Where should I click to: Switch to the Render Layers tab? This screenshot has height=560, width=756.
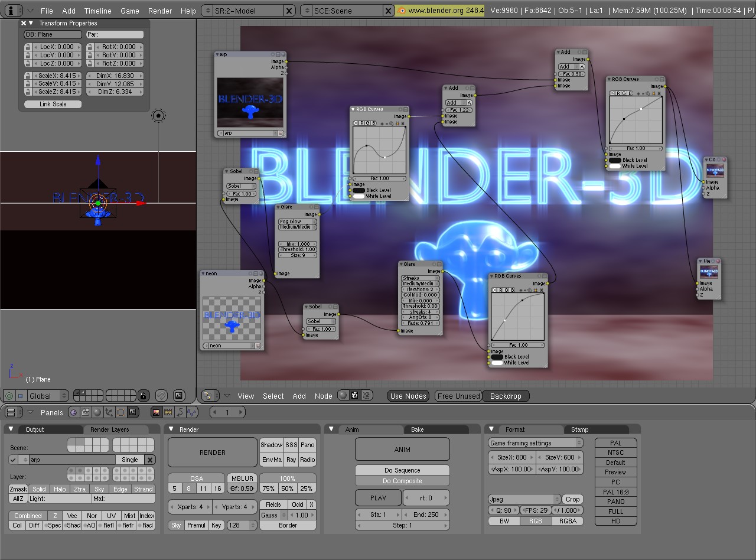[110, 429]
